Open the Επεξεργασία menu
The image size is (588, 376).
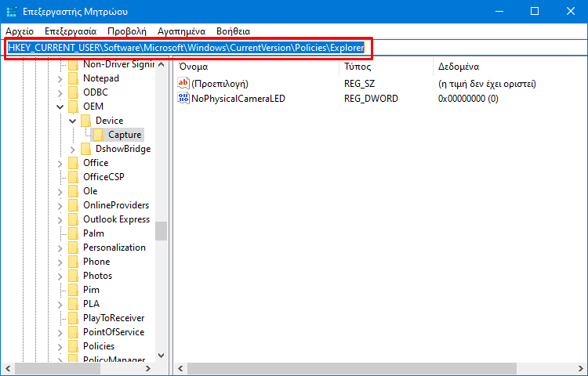[x=71, y=31]
